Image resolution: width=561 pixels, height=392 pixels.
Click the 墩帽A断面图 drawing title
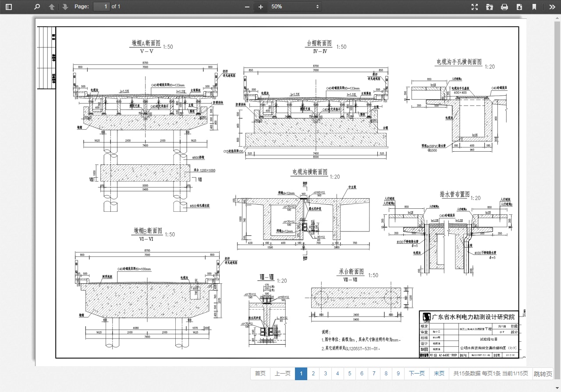(147, 43)
